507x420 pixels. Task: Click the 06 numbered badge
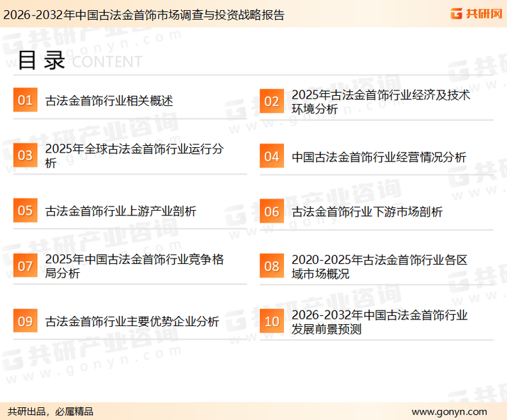pos(271,211)
